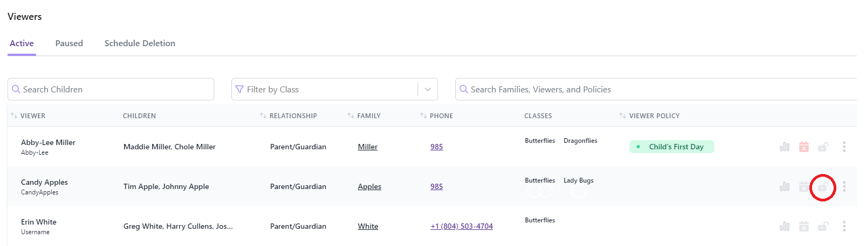Click the unlock padlock icon for Candy Apples
Screen dimensions: 868x246
click(823, 187)
